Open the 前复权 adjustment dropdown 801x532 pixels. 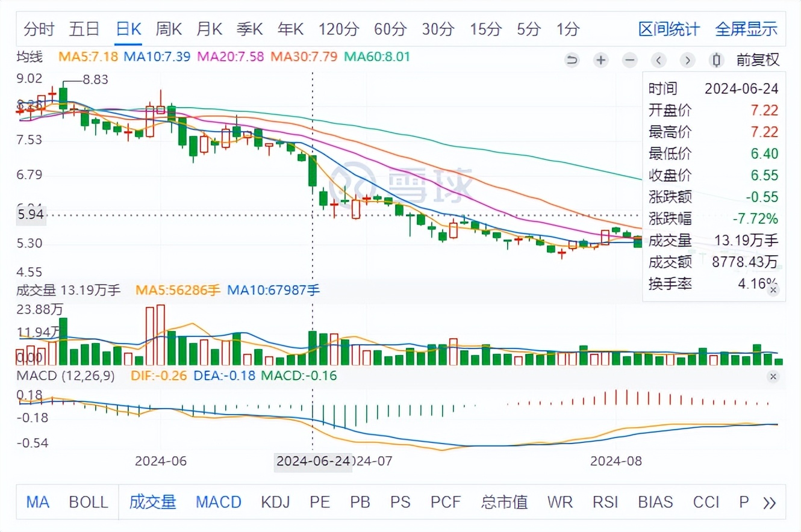[758, 60]
